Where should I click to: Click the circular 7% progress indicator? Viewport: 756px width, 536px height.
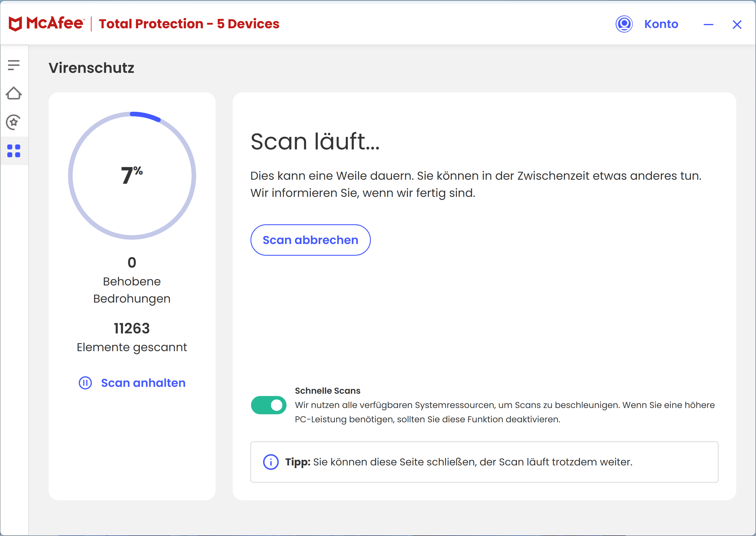coord(132,176)
